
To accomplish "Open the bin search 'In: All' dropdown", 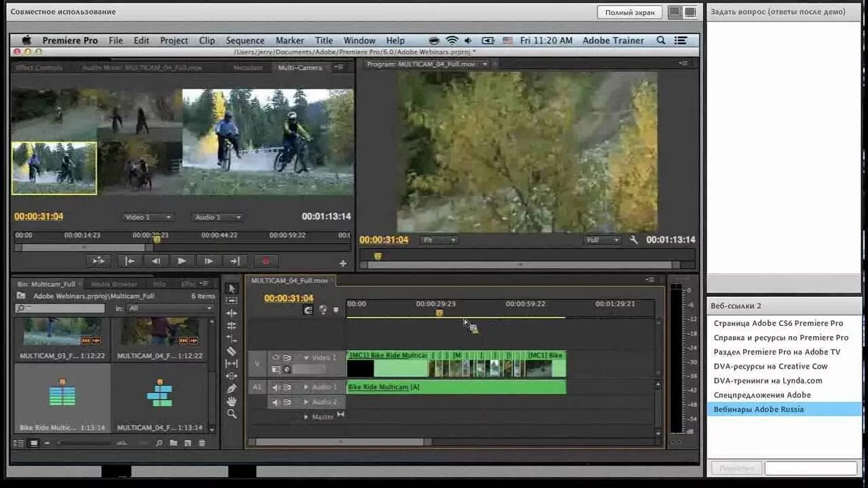I will point(170,308).
